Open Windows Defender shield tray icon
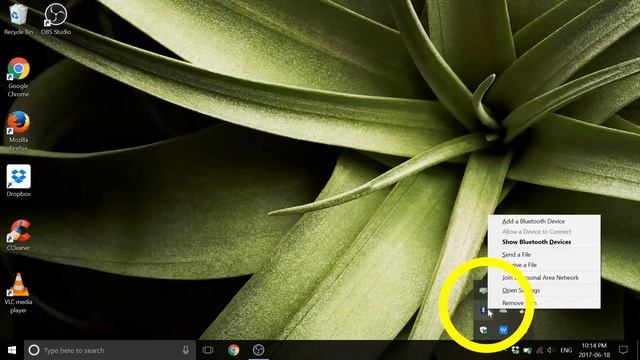 coord(483,330)
